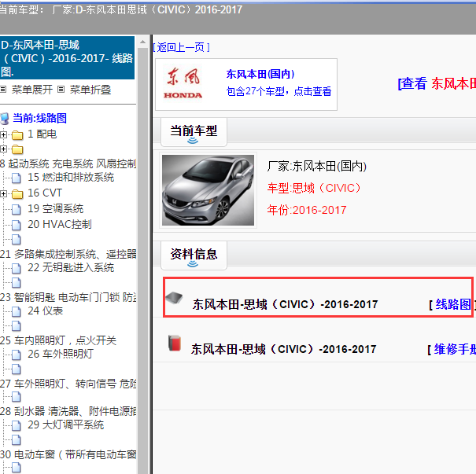Click the page icon of 15 燃油和排放系统

click(x=17, y=178)
